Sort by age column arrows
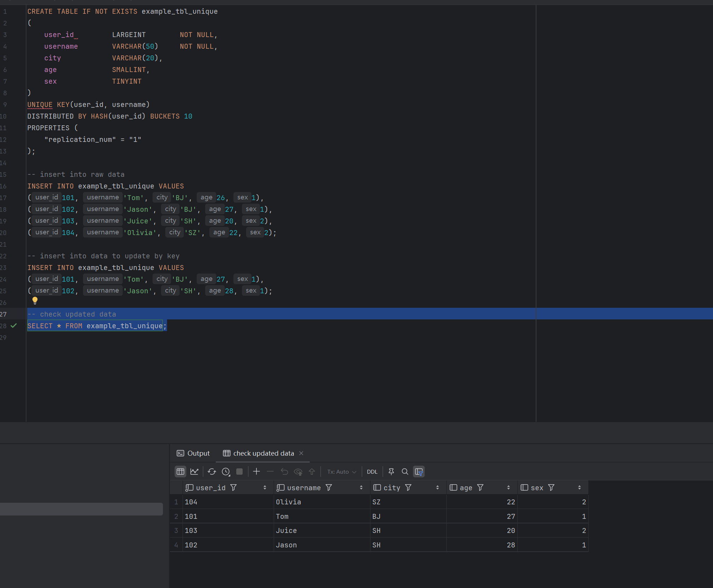713x588 pixels. coord(508,487)
